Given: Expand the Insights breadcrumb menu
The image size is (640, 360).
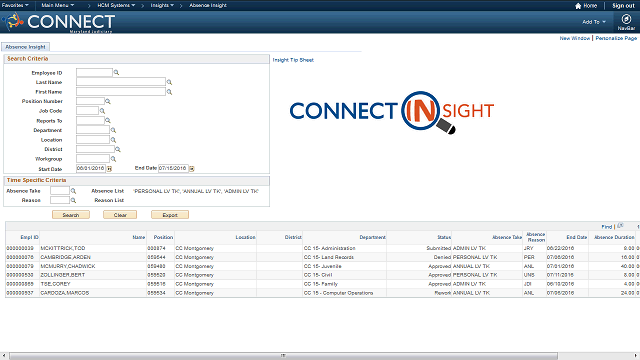Looking at the screenshot, I should coord(162,5).
